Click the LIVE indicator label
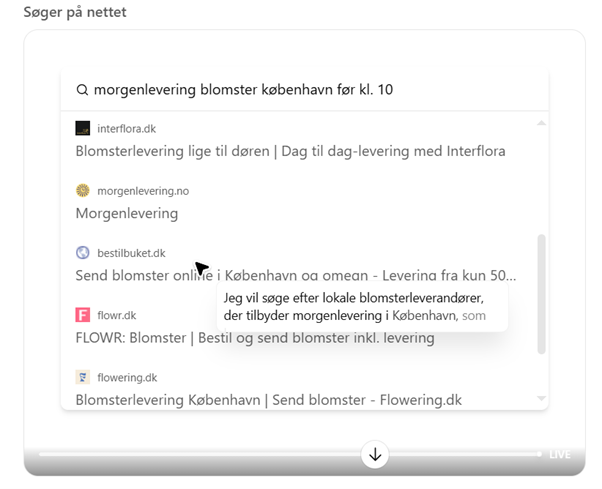Screen dimensions: 602x489 (560, 455)
